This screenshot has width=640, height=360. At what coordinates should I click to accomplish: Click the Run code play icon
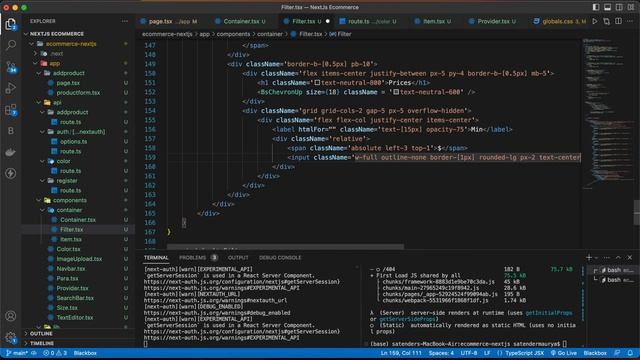coord(595,21)
